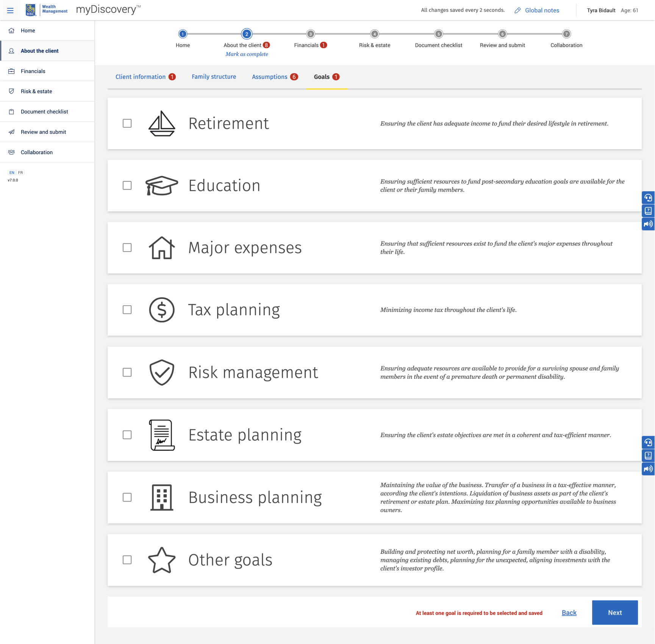The width and height of the screenshot is (655, 644).
Task: Check the Retirement goal checkbox
Action: pyautogui.click(x=127, y=123)
